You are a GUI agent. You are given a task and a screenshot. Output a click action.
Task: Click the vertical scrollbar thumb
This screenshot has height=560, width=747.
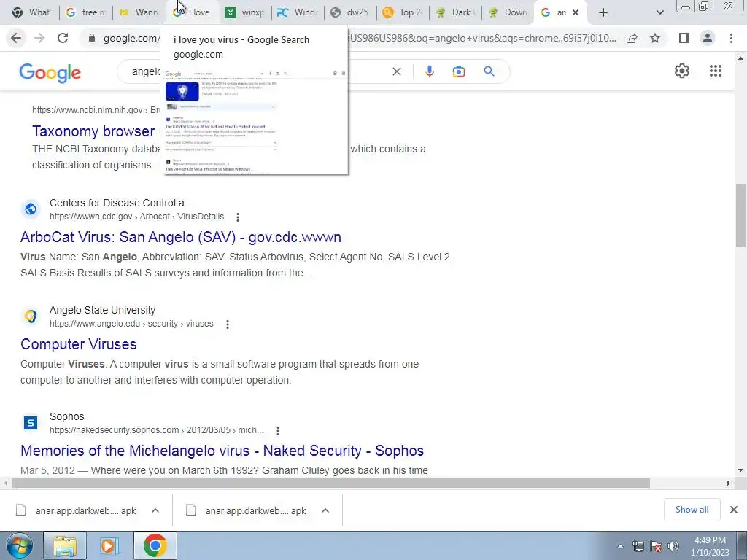click(740, 215)
